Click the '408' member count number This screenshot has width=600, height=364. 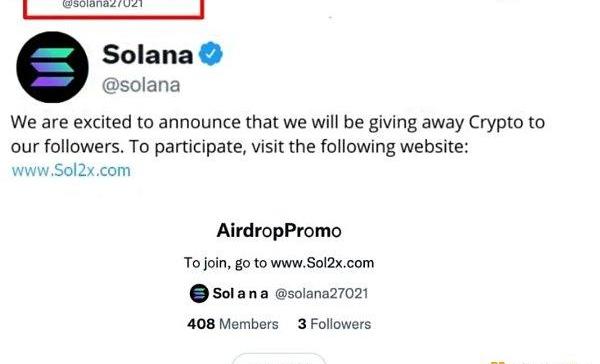pos(201,324)
